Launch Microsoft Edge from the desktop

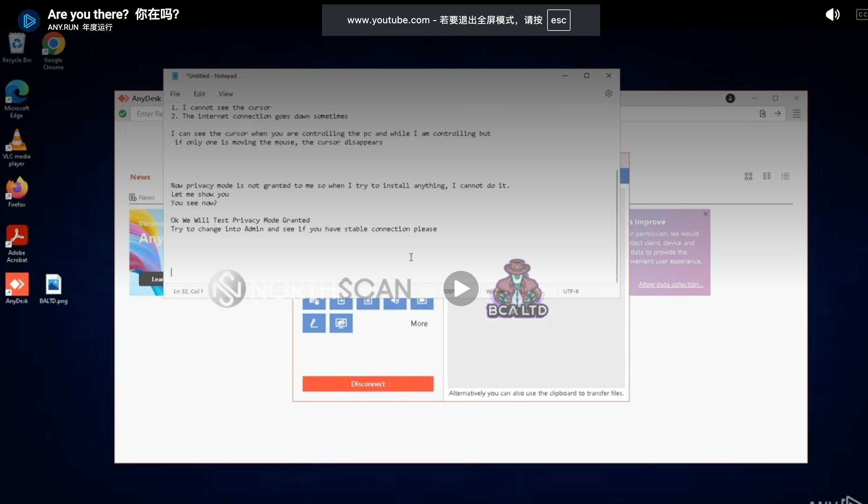pos(17,99)
